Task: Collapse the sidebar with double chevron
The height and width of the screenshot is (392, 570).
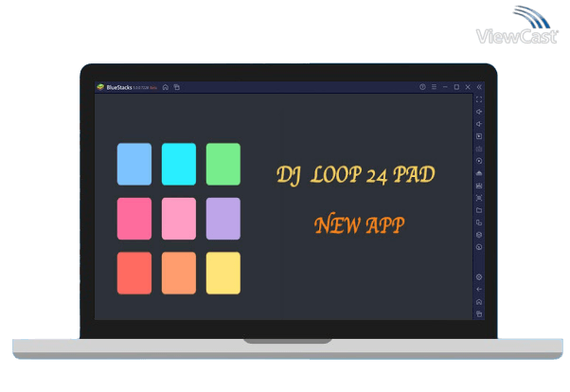Action: coord(479,87)
